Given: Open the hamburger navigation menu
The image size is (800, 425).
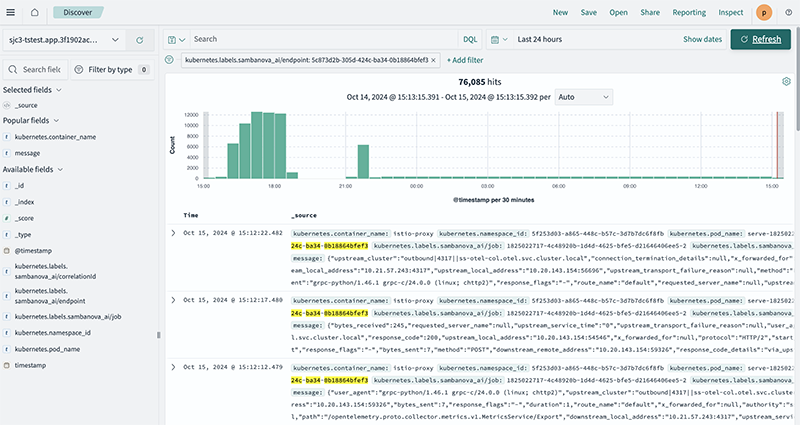Looking at the screenshot, I should pos(11,13).
